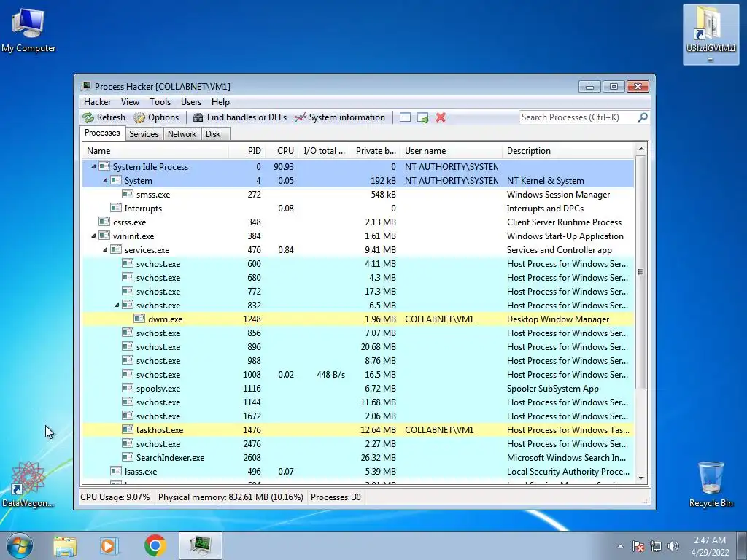Select the Interrupts row icon
The height and width of the screenshot is (560, 747).
click(x=116, y=208)
